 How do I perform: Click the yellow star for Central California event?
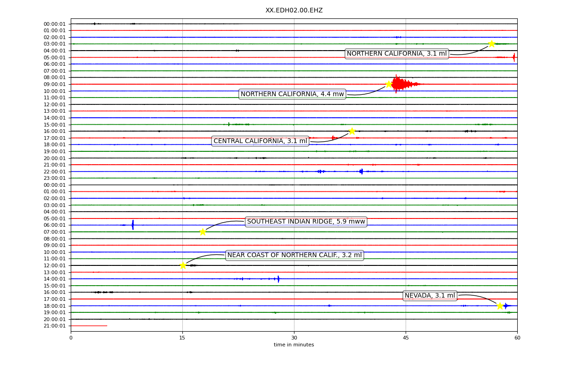tap(352, 131)
